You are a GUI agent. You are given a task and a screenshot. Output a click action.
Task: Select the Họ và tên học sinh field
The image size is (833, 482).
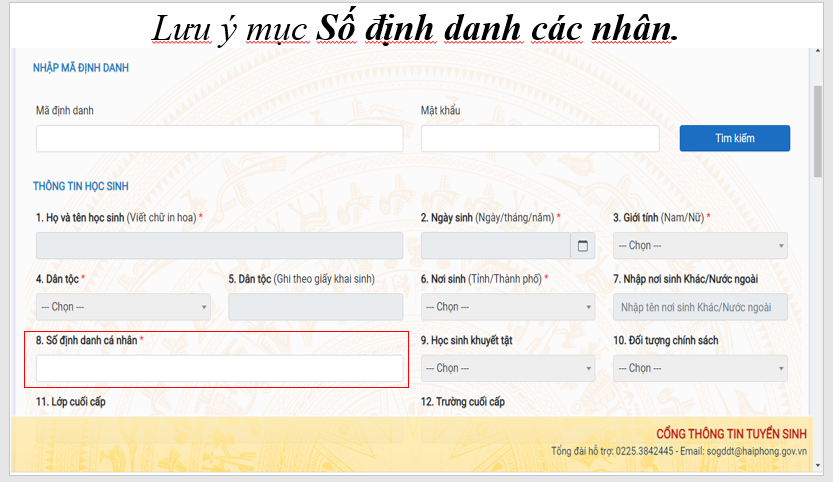[219, 246]
